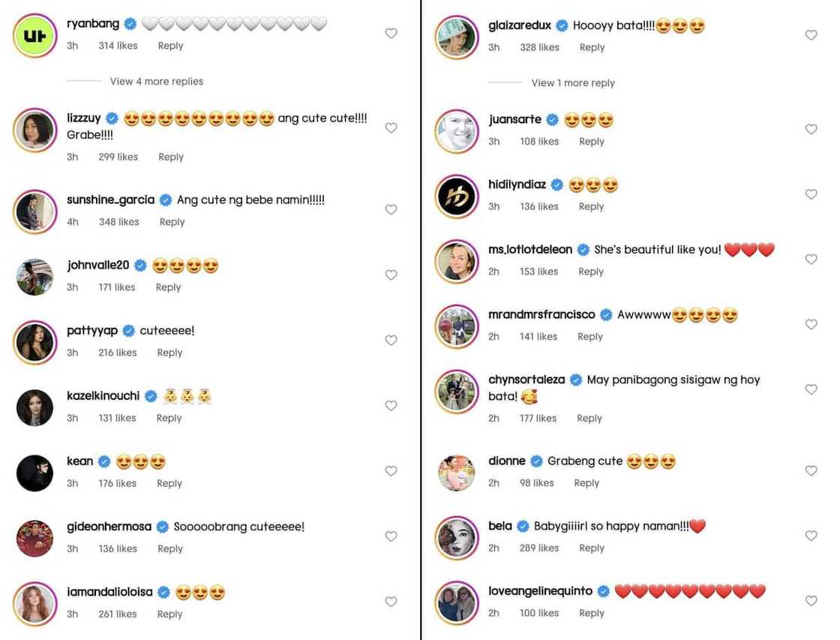Toggle the like heart on dionne's comment
Screen dimensions: 840x640
point(811,470)
